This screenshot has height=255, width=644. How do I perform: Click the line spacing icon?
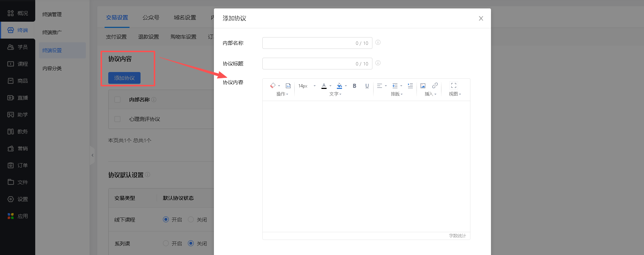pyautogui.click(x=395, y=86)
